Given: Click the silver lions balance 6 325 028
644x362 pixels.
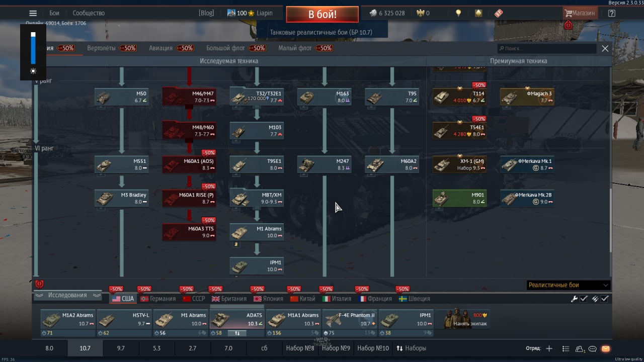Looking at the screenshot, I should point(387,13).
